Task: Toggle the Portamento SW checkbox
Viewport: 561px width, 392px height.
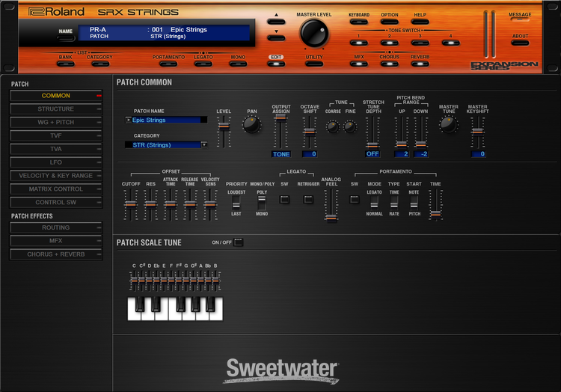Action: 355,199
